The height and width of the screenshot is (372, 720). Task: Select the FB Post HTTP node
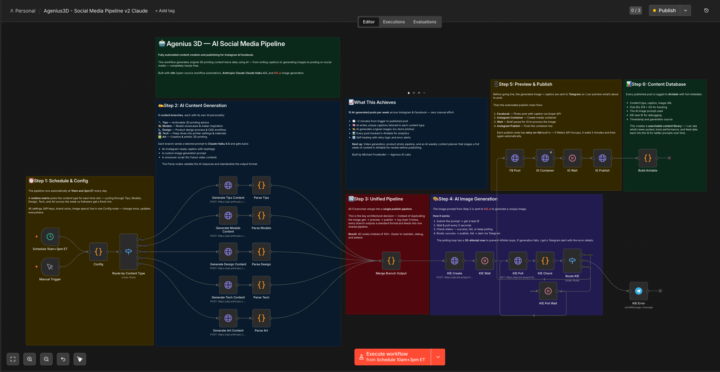coord(515,158)
